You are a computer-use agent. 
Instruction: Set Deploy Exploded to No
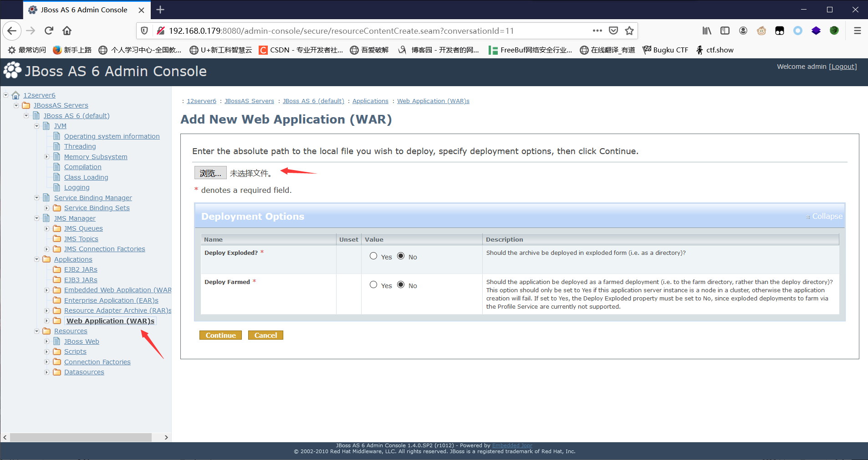click(x=401, y=256)
